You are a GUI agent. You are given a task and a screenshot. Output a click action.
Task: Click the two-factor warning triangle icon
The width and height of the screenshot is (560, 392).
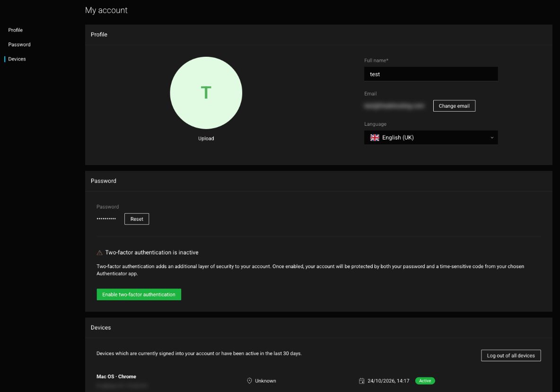tap(100, 253)
